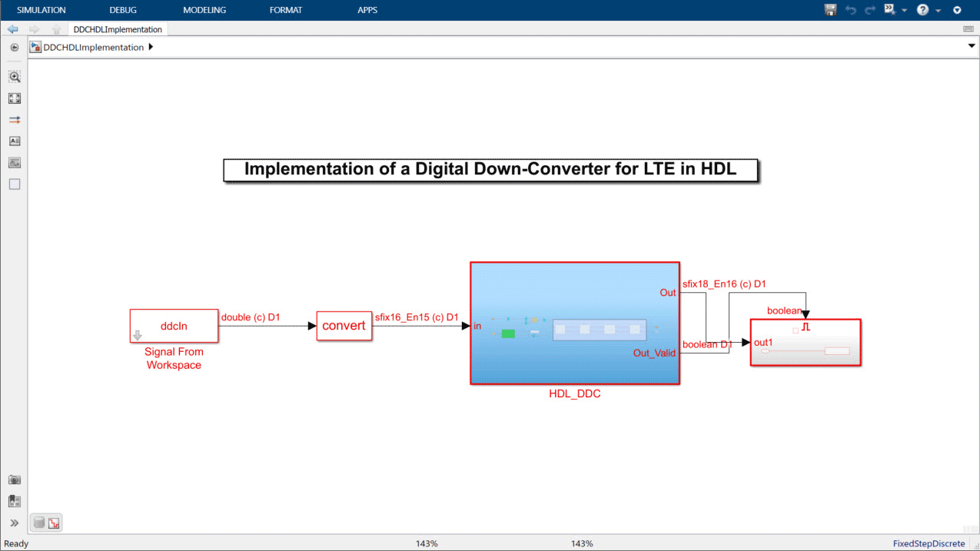Click the blue back navigation arrow
The height and width of the screenshot is (551, 980).
(12, 29)
